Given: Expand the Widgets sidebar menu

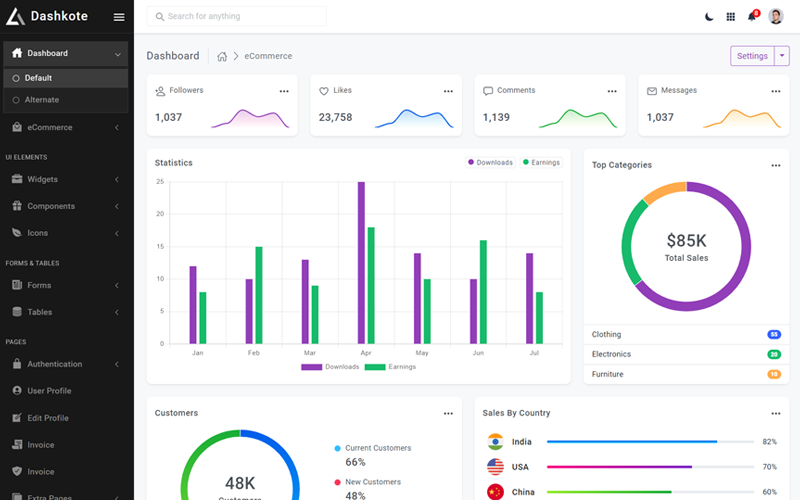Looking at the screenshot, I should coord(66,180).
